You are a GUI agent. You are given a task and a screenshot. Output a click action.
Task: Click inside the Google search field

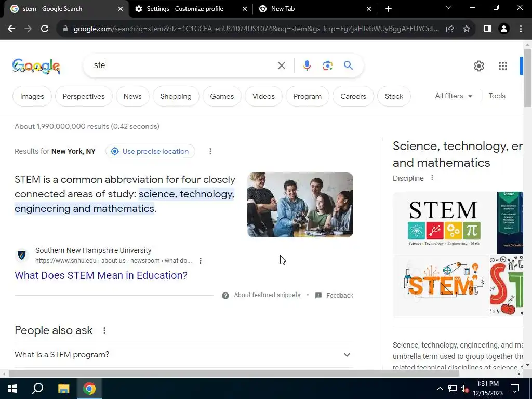(x=183, y=65)
